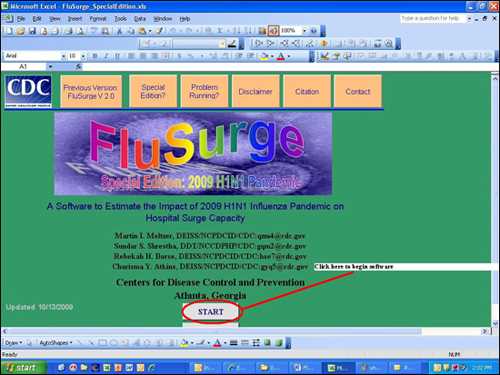Select the Arrow tool in Drawing toolbar
The image size is (500, 375).
pyautogui.click(x=91, y=342)
